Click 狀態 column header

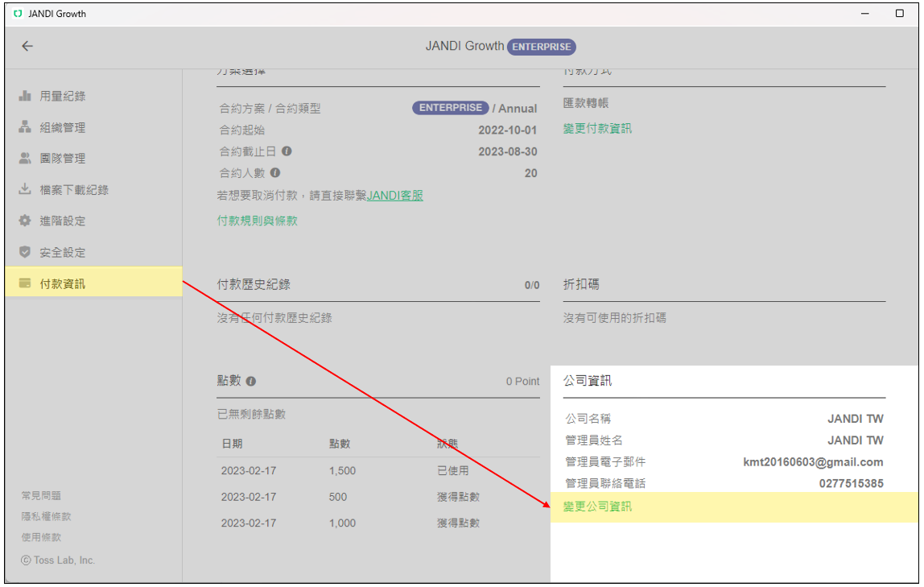coord(448,444)
